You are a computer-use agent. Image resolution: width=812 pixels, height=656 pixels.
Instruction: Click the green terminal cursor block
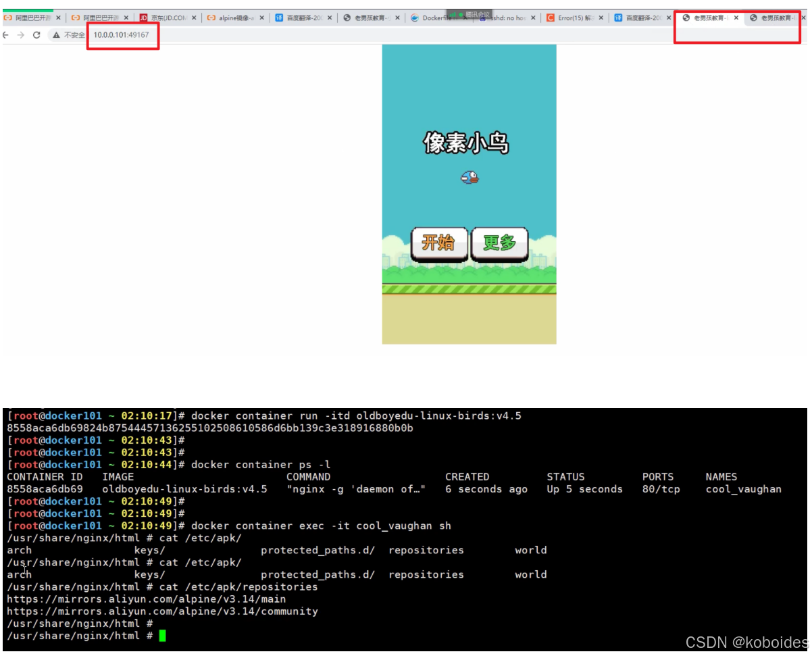tap(162, 636)
